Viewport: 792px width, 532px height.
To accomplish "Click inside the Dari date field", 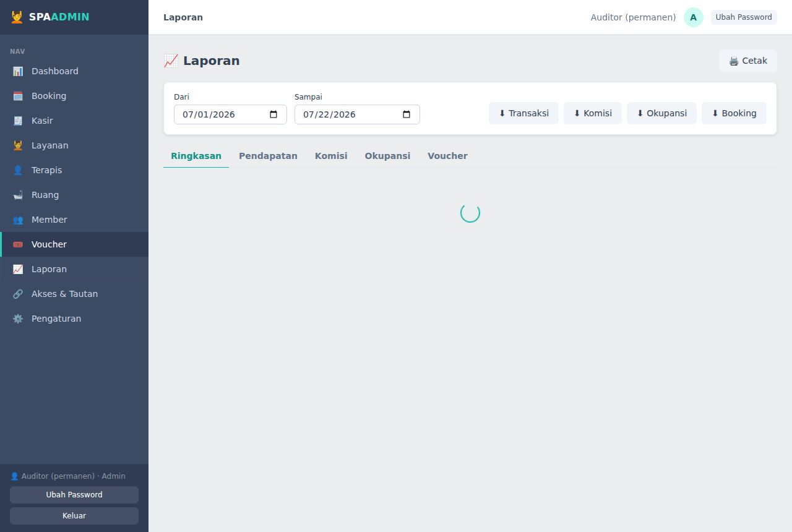I will [x=230, y=114].
